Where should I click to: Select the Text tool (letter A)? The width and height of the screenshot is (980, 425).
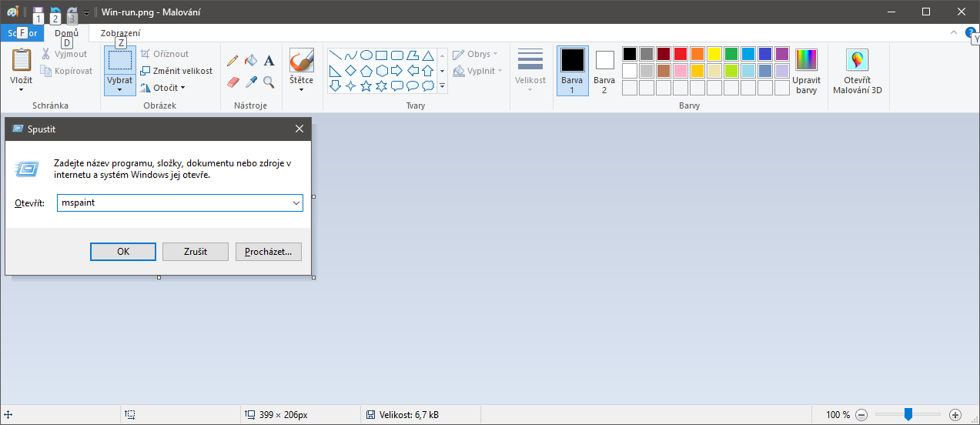(269, 60)
